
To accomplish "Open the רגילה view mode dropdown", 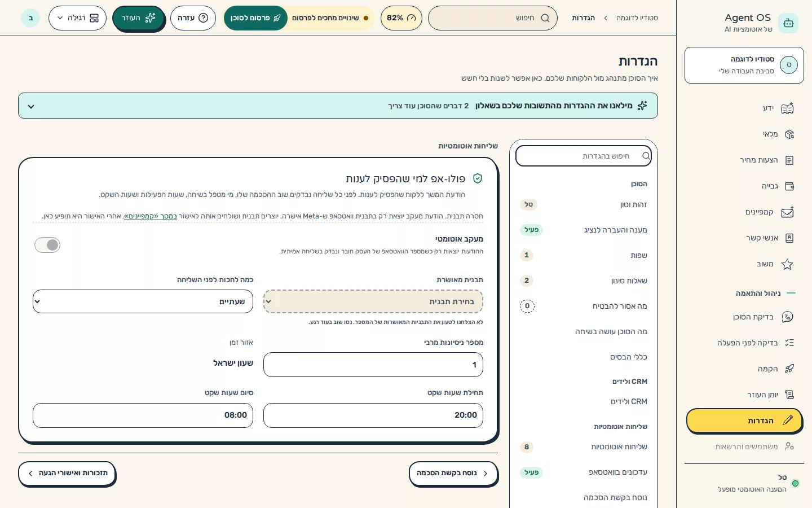I will [x=77, y=18].
